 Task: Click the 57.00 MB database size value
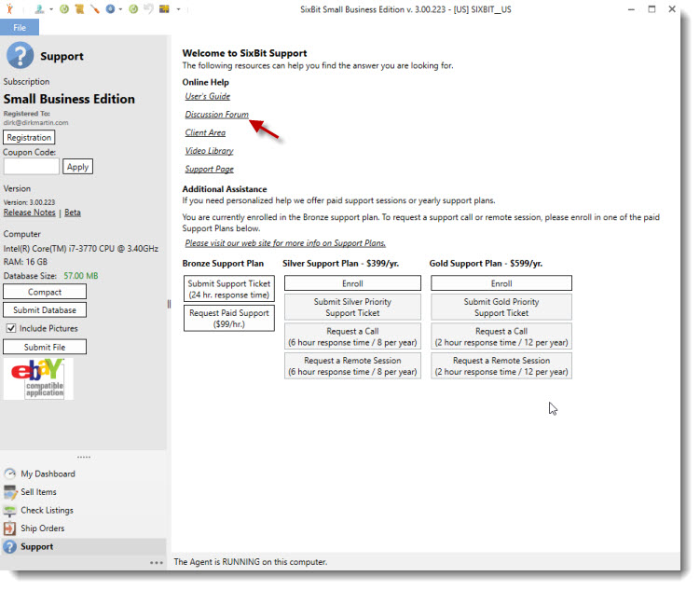pyautogui.click(x=81, y=276)
